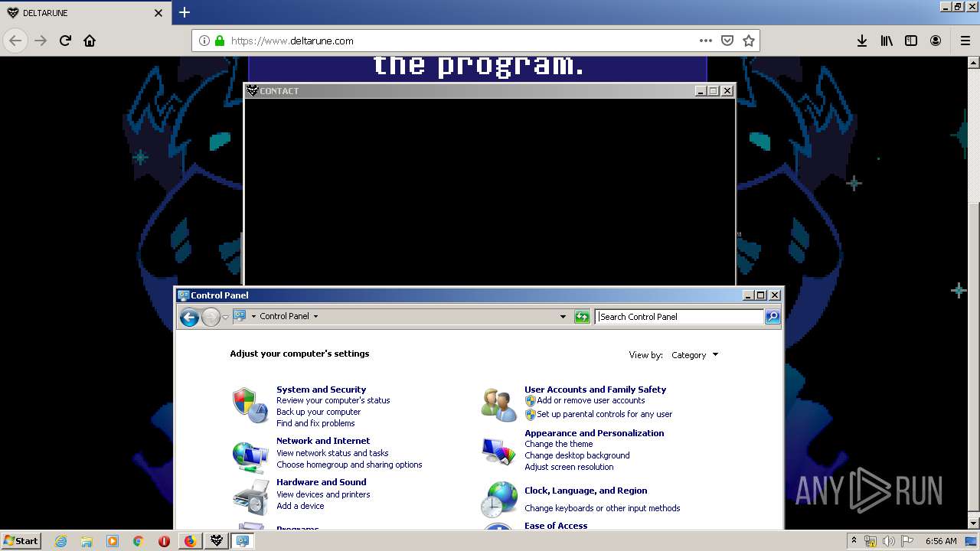
Task: Open Windows Explorer folder on taskbar
Action: (87, 541)
